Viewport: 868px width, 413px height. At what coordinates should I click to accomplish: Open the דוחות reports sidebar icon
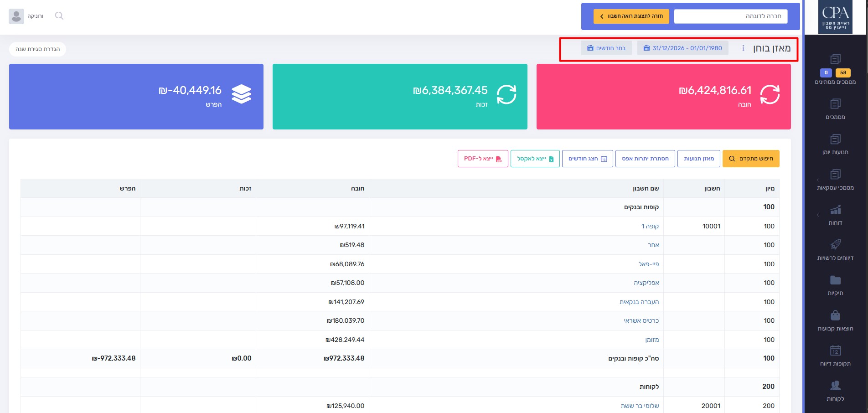click(835, 210)
